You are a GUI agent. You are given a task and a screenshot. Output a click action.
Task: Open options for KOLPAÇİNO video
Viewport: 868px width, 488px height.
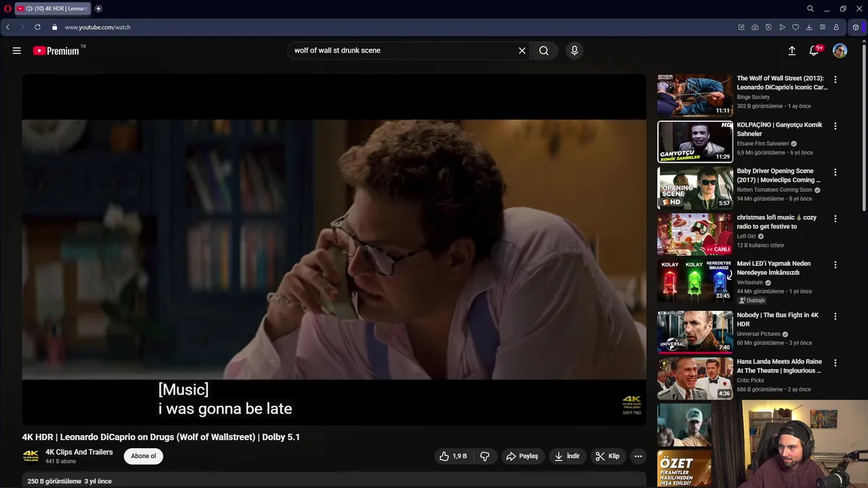point(835,126)
